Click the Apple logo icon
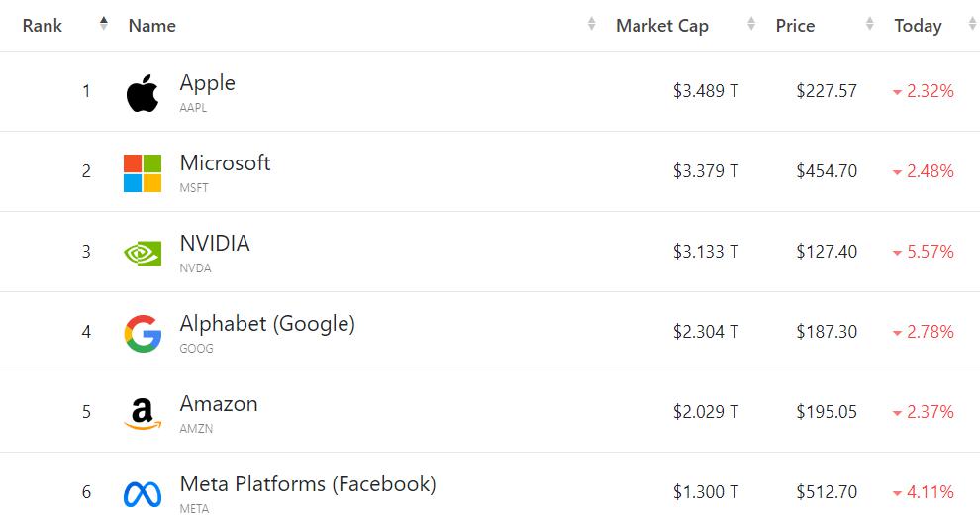 [x=143, y=93]
